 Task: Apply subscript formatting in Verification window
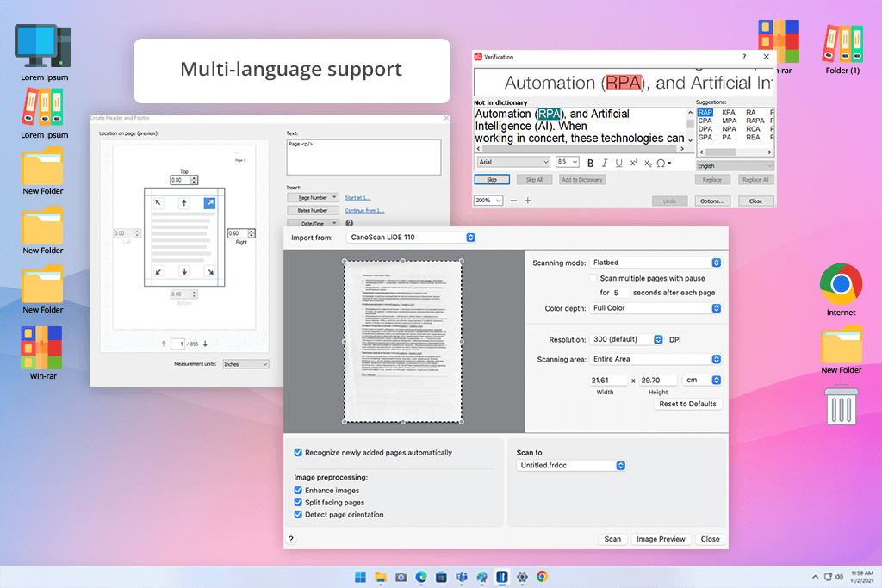click(648, 163)
